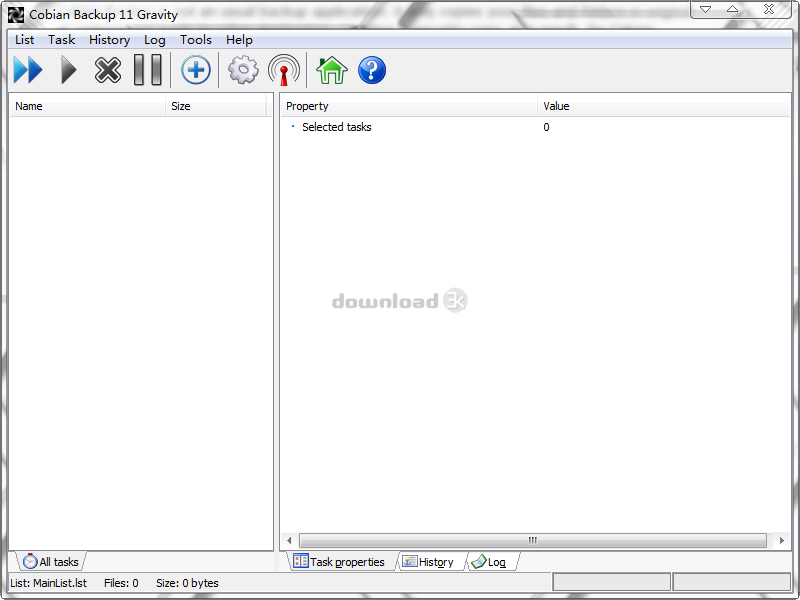Open help with blue question mark icon
The image size is (800, 600).
tap(372, 70)
